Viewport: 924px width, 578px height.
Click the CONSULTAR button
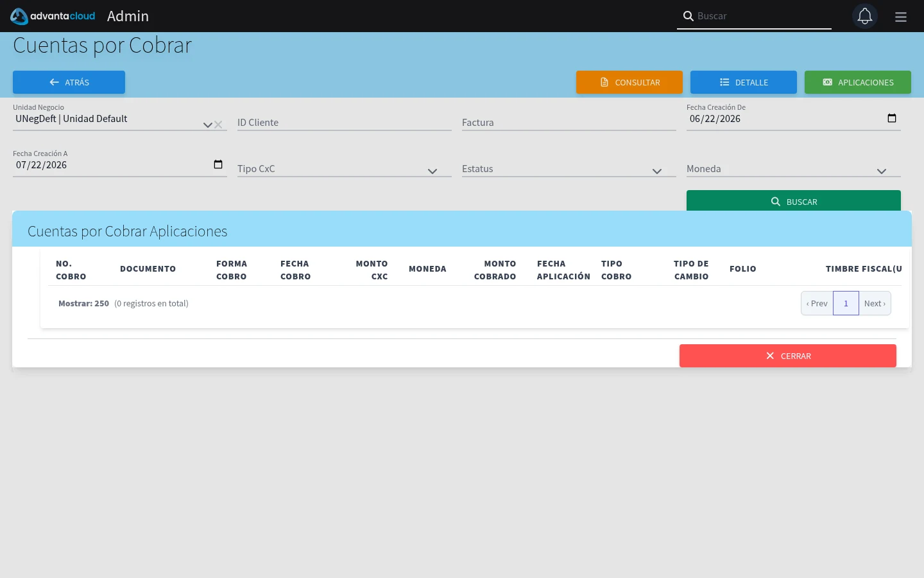[x=629, y=82]
